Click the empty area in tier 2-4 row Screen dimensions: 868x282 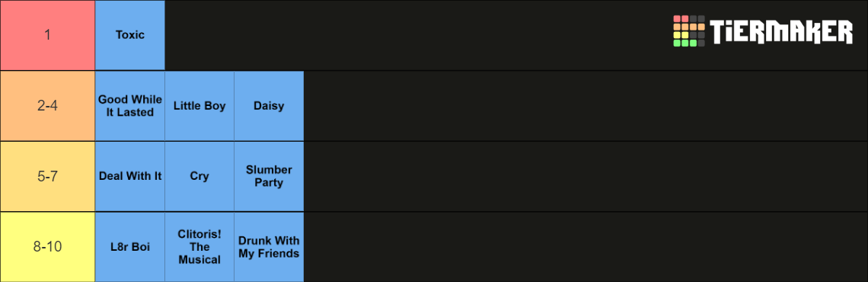[586, 106]
